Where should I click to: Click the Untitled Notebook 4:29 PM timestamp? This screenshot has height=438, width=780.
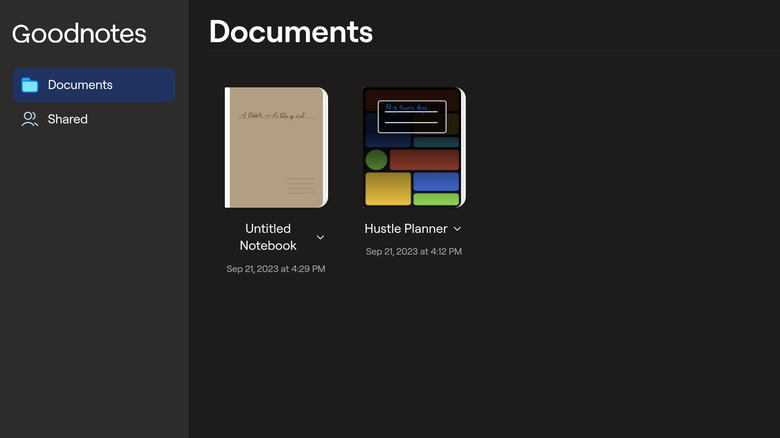click(x=276, y=269)
